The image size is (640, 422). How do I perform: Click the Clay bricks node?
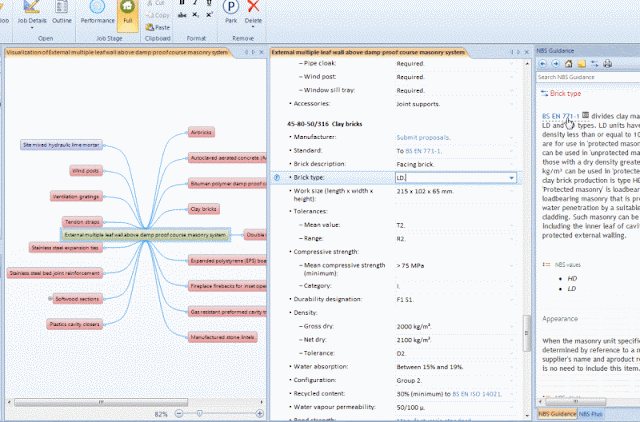pyautogui.click(x=204, y=209)
